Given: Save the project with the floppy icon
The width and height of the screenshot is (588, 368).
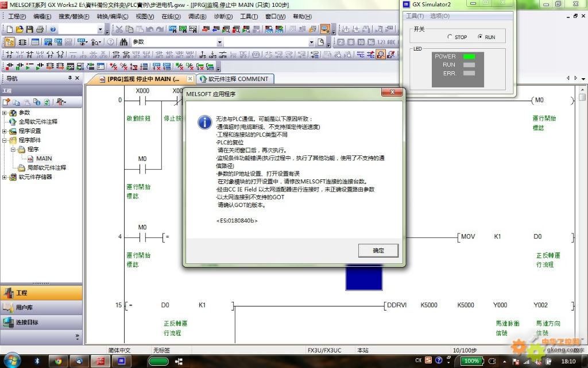Looking at the screenshot, I should (x=29, y=29).
